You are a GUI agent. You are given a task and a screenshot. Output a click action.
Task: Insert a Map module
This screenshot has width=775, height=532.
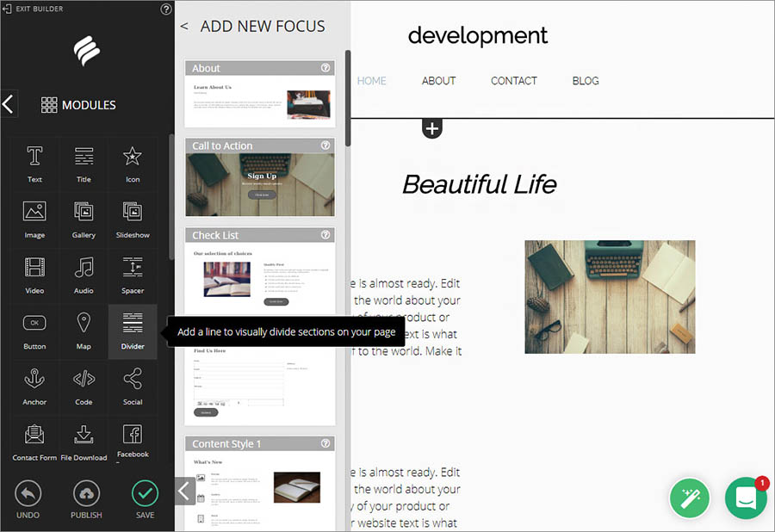coord(84,332)
